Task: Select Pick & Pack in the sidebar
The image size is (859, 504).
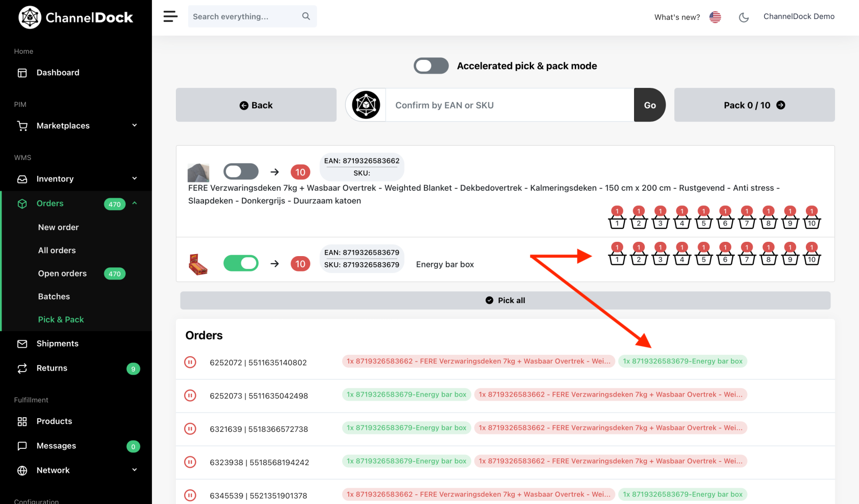Action: click(61, 319)
